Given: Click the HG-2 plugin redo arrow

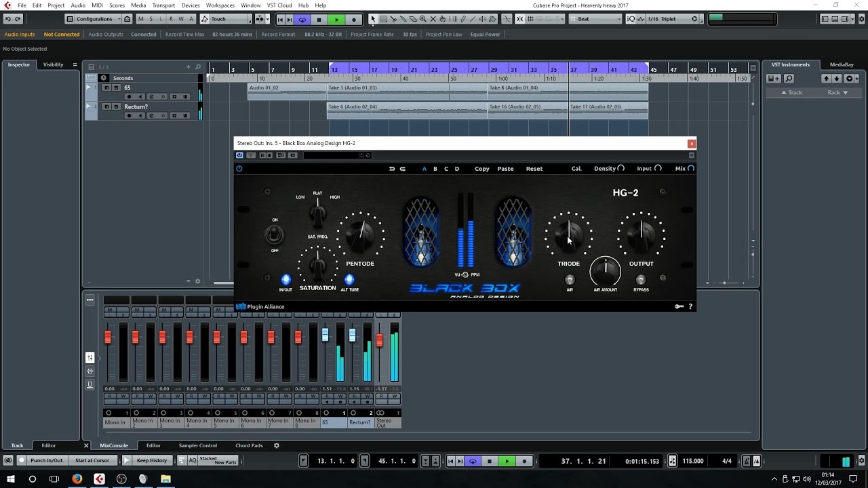Looking at the screenshot, I should 402,169.
